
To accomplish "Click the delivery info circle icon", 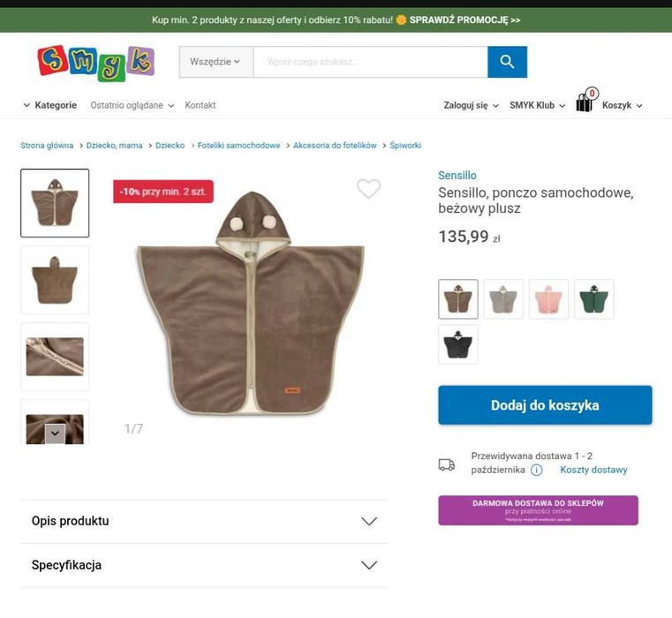I will (x=536, y=470).
